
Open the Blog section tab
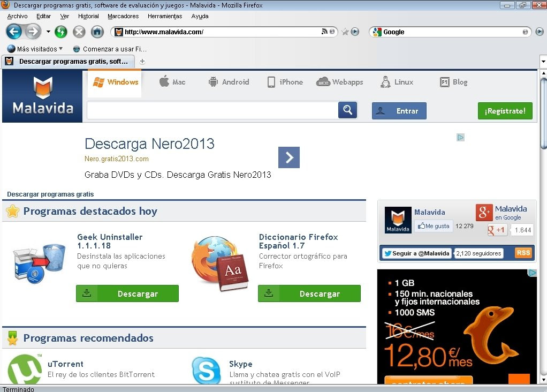453,82
